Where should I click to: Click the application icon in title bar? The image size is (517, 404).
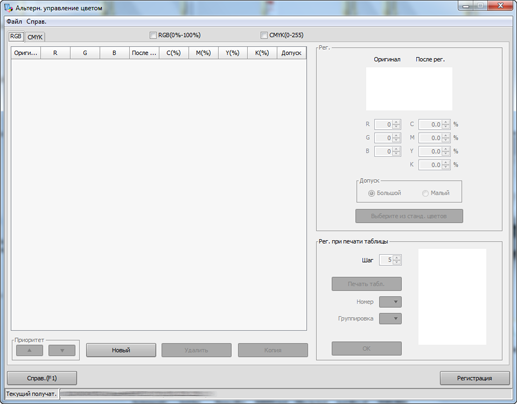(x=8, y=8)
